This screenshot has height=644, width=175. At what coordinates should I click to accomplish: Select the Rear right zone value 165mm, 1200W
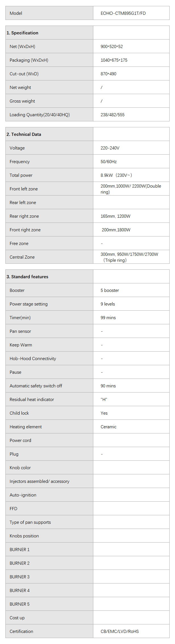[x=115, y=216]
